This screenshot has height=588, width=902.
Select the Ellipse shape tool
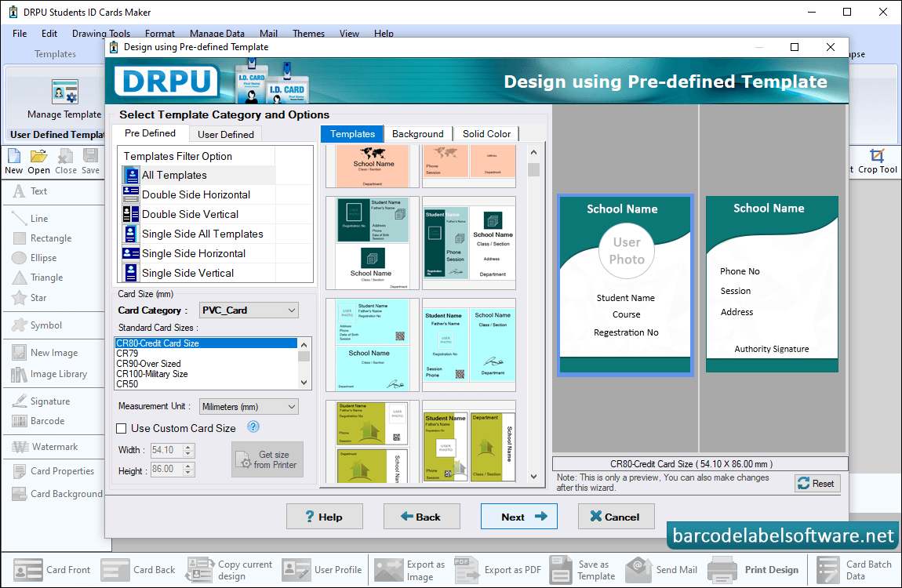point(35,257)
